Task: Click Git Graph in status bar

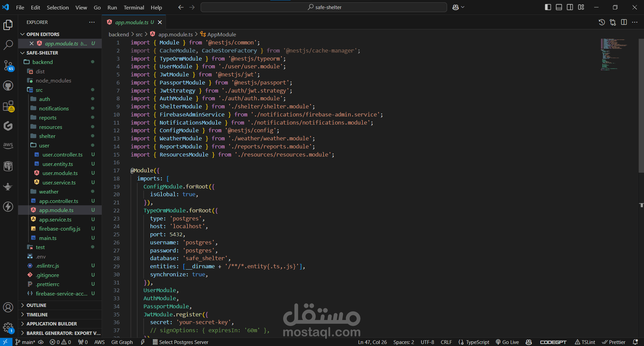Action: (x=122, y=342)
